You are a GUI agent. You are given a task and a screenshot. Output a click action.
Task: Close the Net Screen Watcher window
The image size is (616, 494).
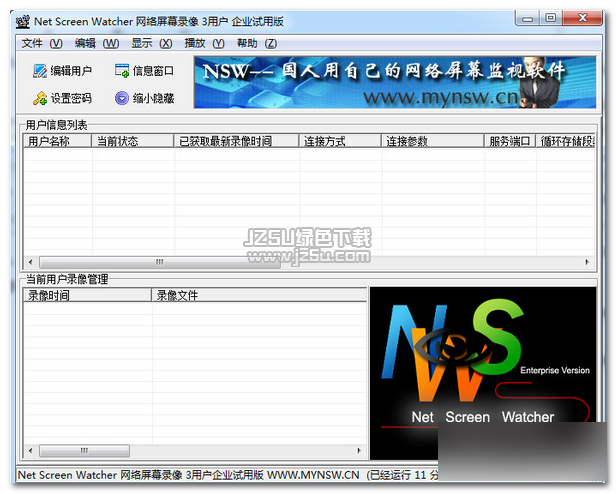pyautogui.click(x=583, y=18)
